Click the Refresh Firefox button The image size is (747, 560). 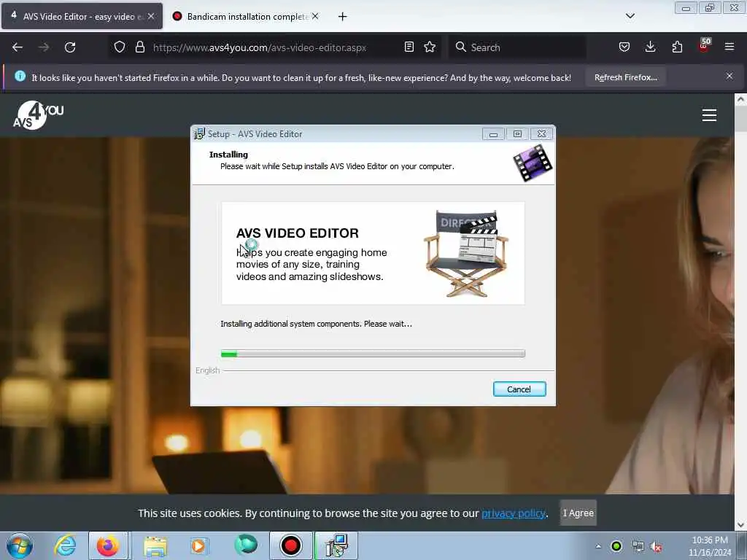(x=625, y=77)
